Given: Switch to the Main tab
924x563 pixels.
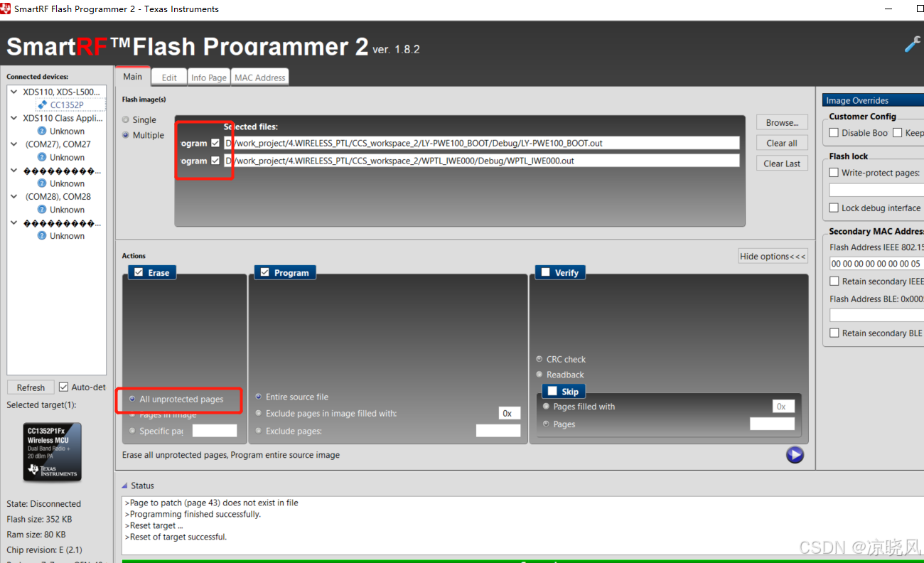Looking at the screenshot, I should [x=132, y=76].
